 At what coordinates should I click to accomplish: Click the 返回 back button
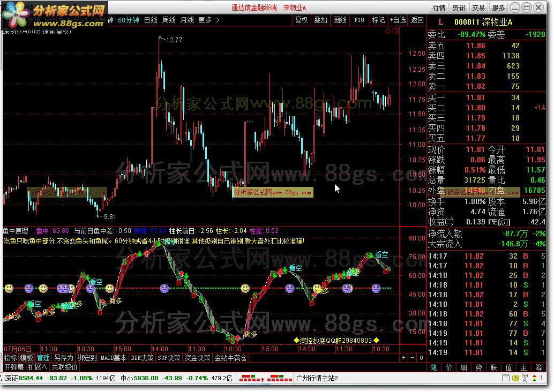point(417,20)
